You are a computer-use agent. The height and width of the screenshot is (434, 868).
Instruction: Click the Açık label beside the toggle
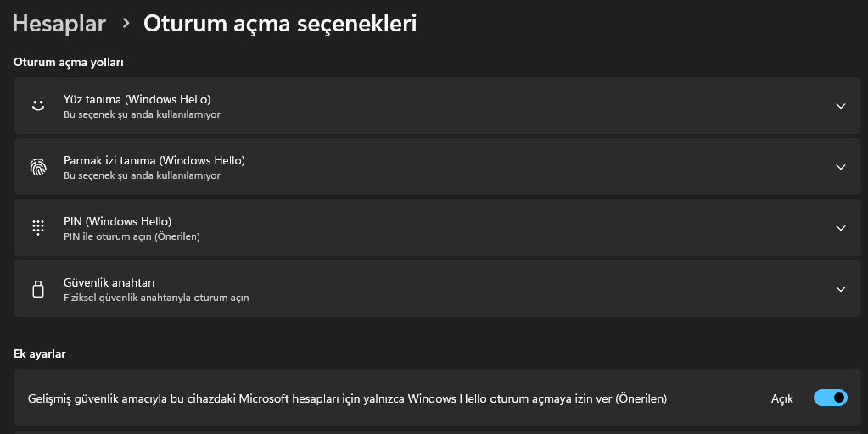click(781, 398)
